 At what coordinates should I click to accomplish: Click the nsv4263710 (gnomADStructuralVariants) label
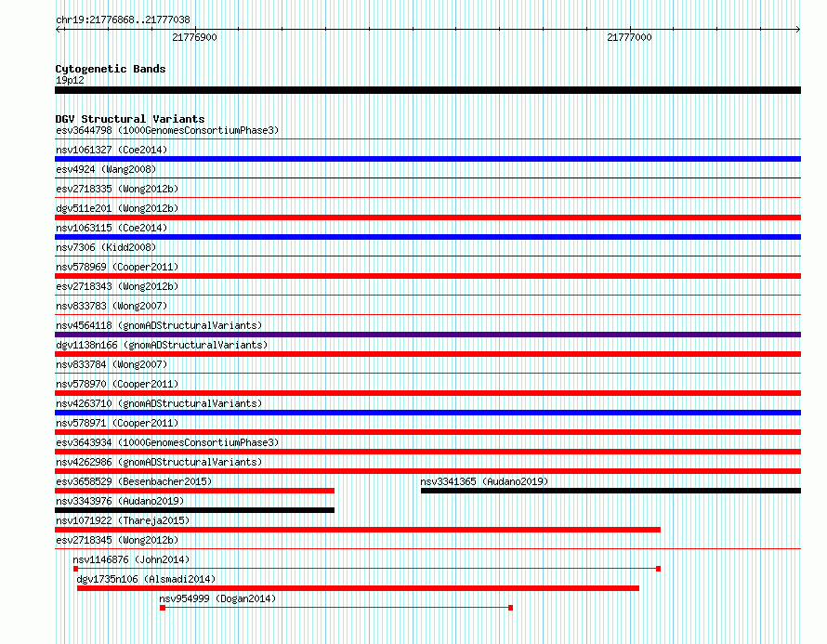click(159, 403)
